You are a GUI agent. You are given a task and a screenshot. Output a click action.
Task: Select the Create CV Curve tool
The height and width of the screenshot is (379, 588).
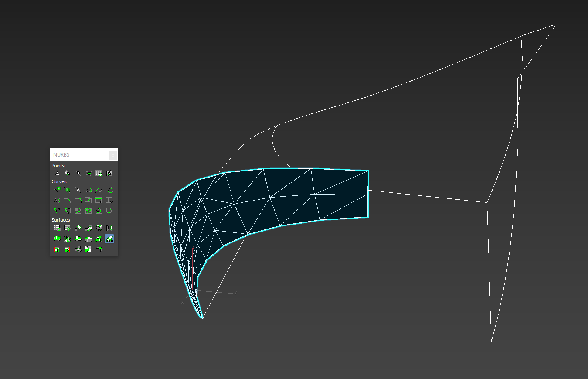coord(57,189)
